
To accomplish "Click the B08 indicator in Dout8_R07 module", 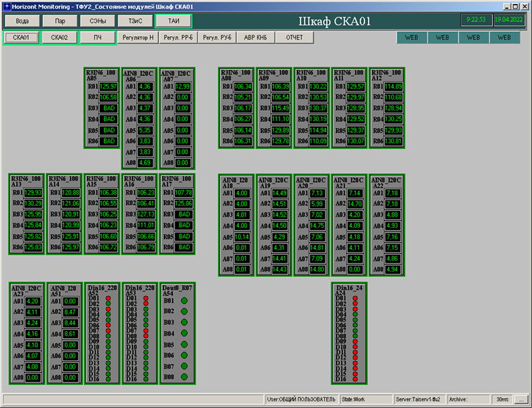I will click(184, 377).
